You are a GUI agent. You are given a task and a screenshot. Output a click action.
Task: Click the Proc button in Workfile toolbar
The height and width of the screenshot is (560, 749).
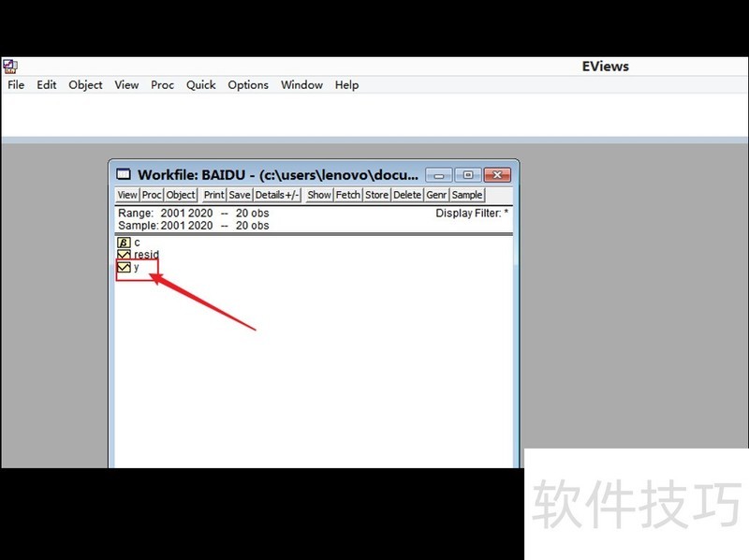[152, 195]
